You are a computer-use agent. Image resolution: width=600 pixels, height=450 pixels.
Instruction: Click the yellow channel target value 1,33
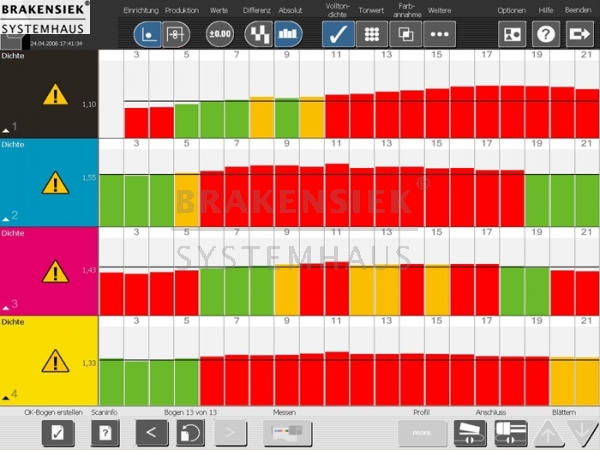click(89, 363)
